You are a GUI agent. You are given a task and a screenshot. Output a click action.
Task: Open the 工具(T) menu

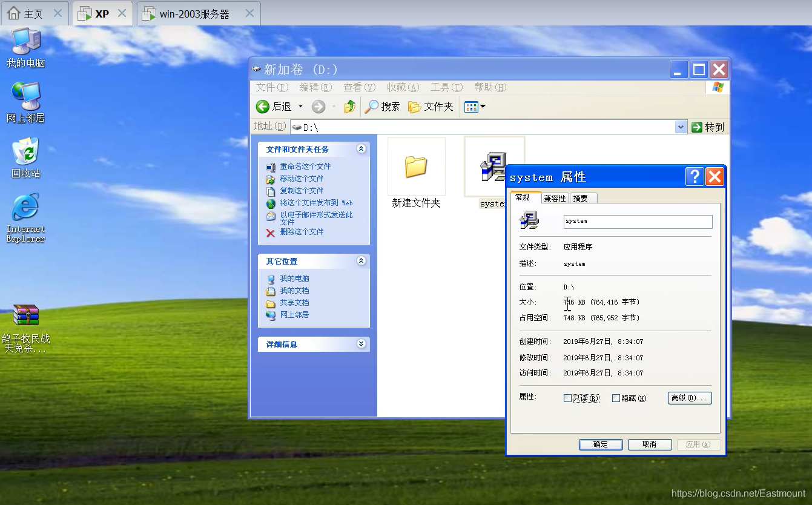coord(447,87)
